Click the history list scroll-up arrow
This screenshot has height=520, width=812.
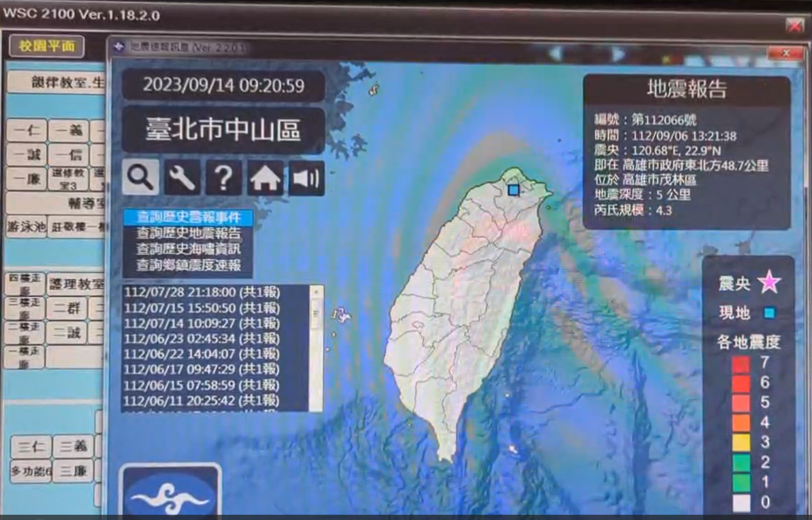(316, 292)
